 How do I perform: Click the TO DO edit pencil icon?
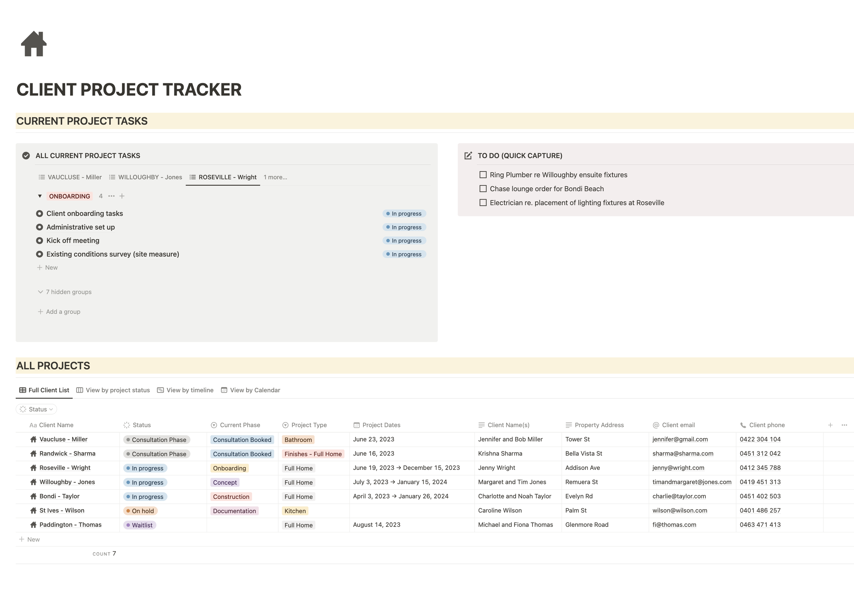tap(468, 156)
